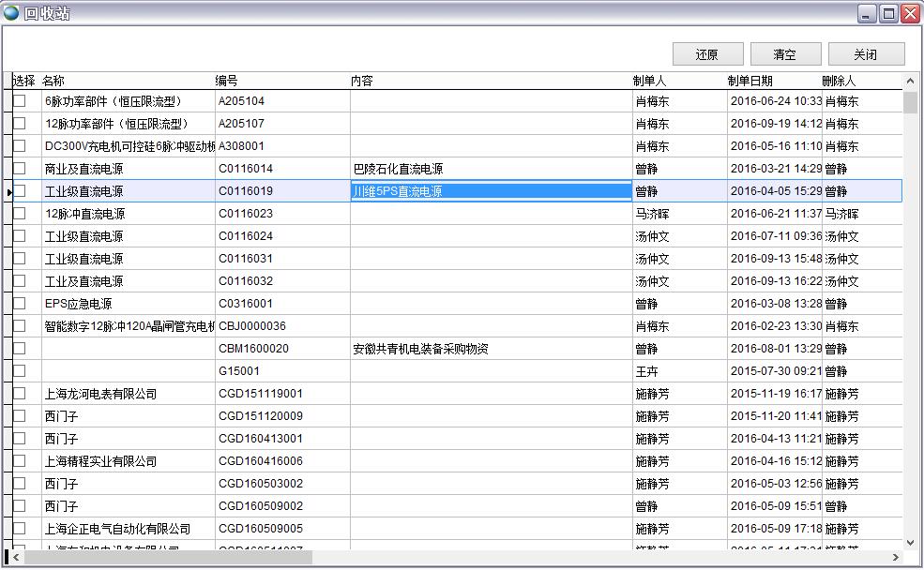Click horizontal scrollbar right arrow

click(x=895, y=558)
